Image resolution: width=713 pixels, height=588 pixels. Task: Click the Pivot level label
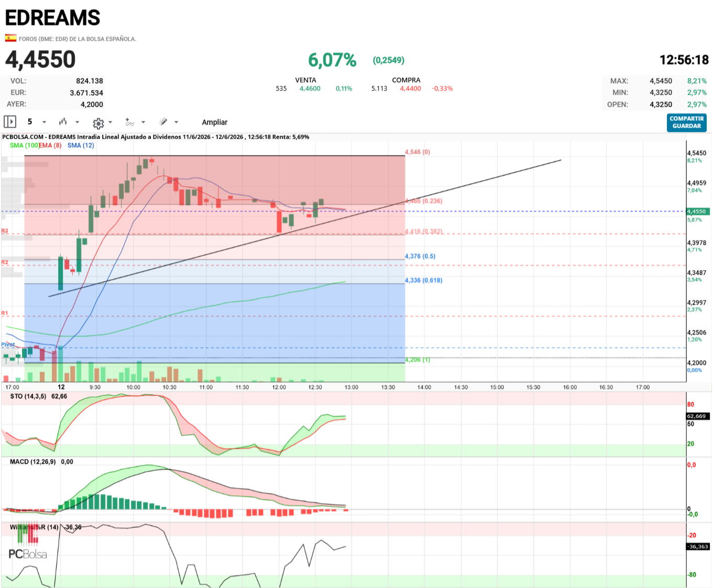point(8,345)
